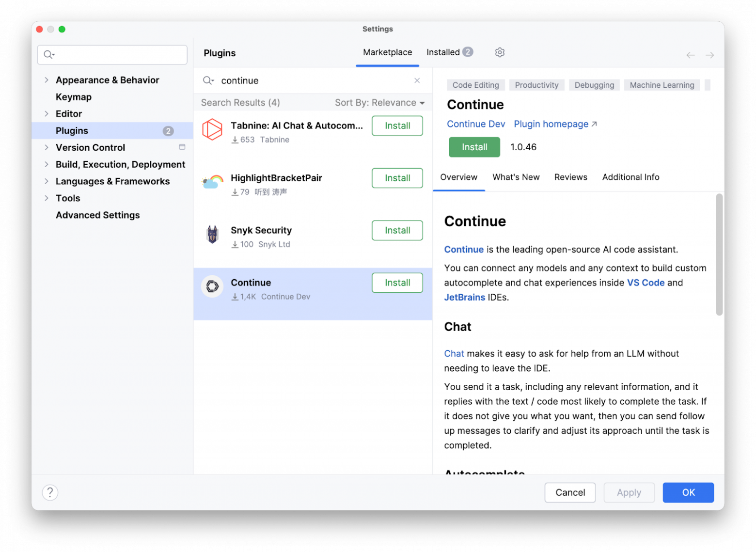Image resolution: width=756 pixels, height=552 pixels.
Task: Install the Continue plugin
Action: [x=474, y=147]
